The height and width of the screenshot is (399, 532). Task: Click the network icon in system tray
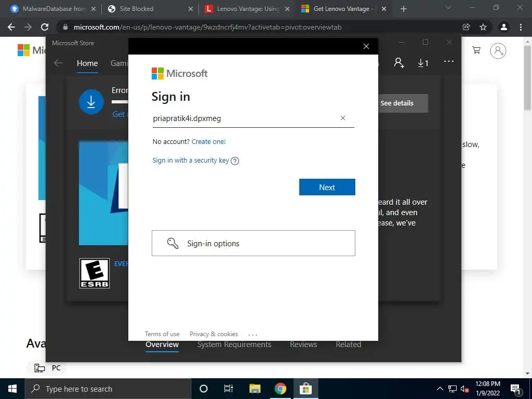tap(453, 389)
